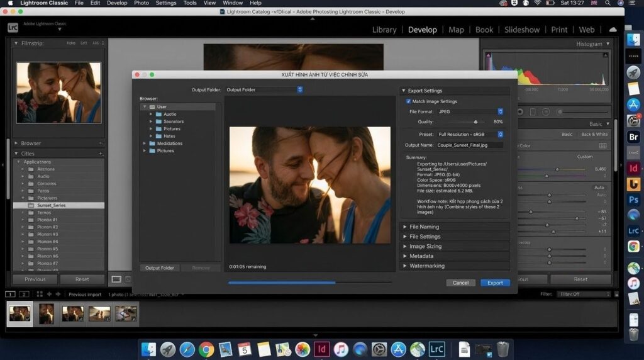Open the Preset dropdown
Screen dimensions: 644x360
[x=470, y=135]
